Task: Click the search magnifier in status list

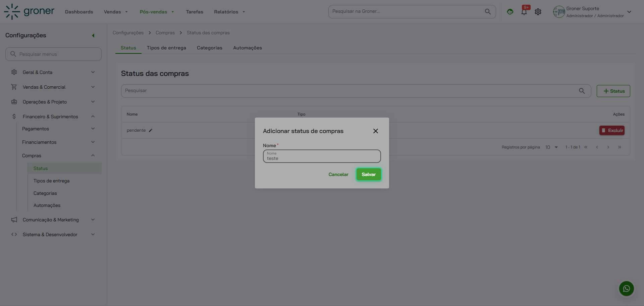Action: coord(582,91)
